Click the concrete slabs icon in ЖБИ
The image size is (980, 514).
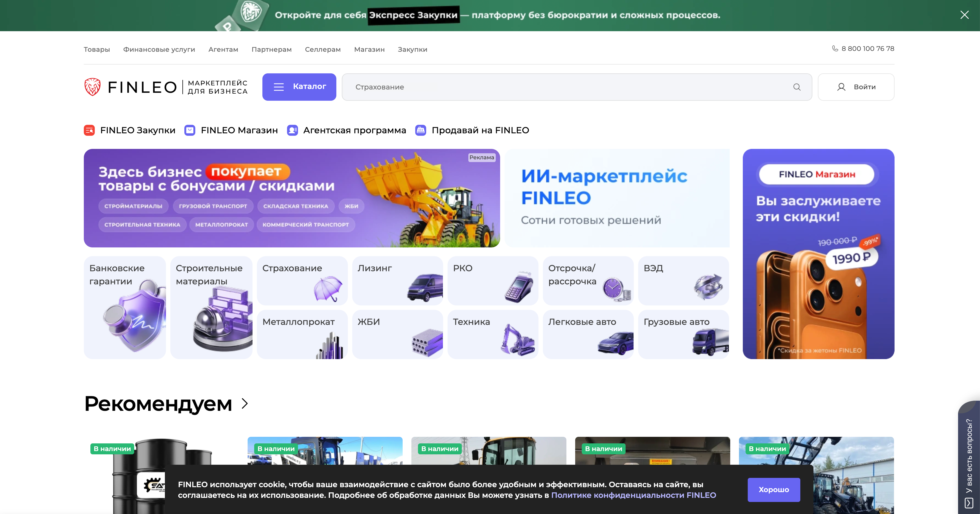(427, 343)
